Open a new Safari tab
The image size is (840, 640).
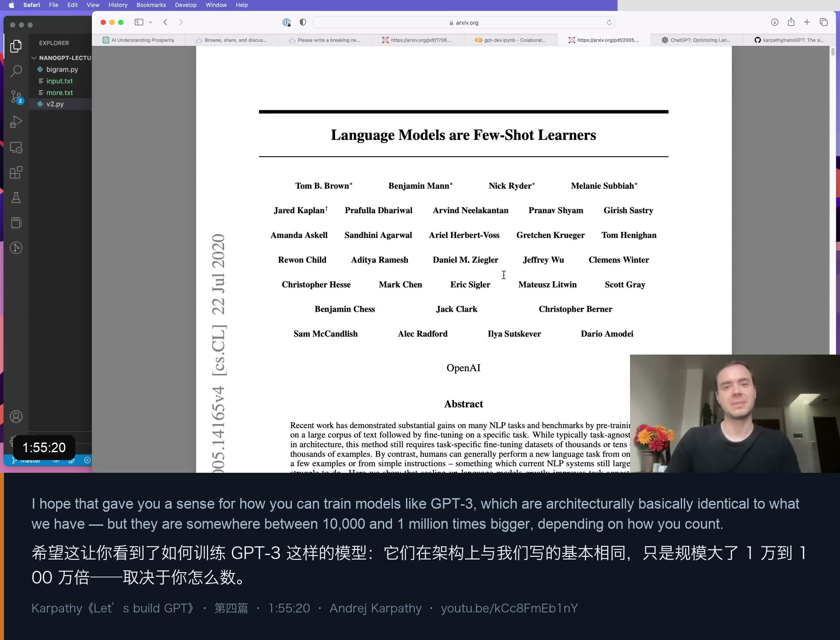807,22
